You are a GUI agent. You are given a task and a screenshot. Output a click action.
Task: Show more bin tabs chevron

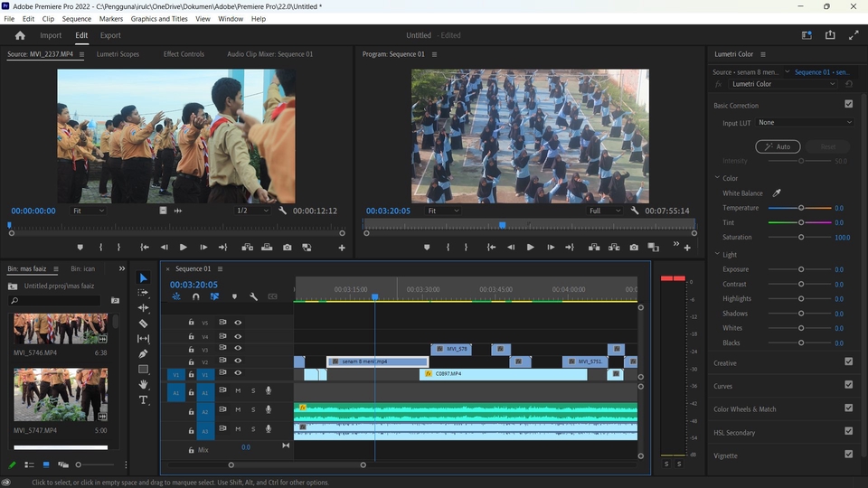click(122, 269)
